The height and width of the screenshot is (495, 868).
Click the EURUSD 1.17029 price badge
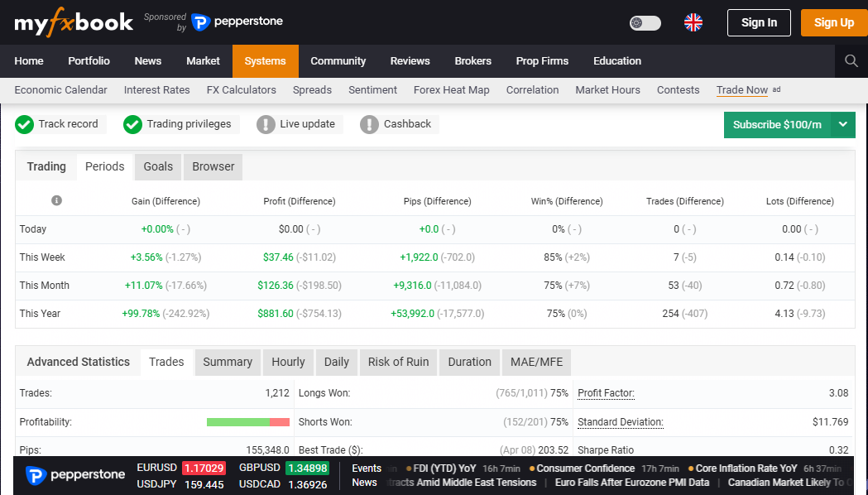[x=204, y=468]
